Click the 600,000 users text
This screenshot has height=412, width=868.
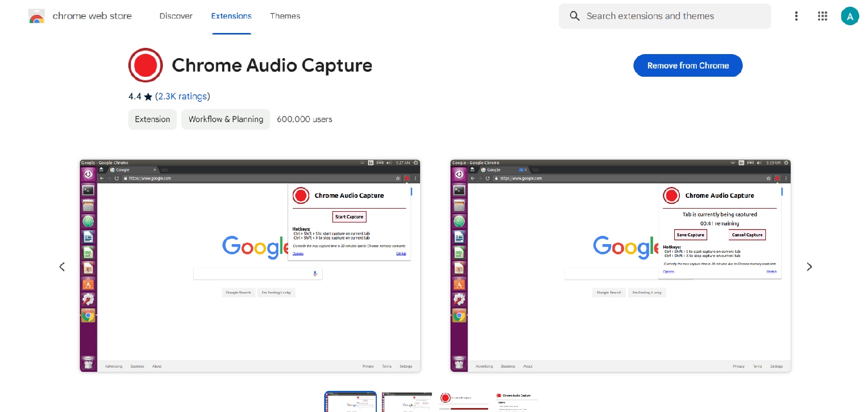[305, 119]
